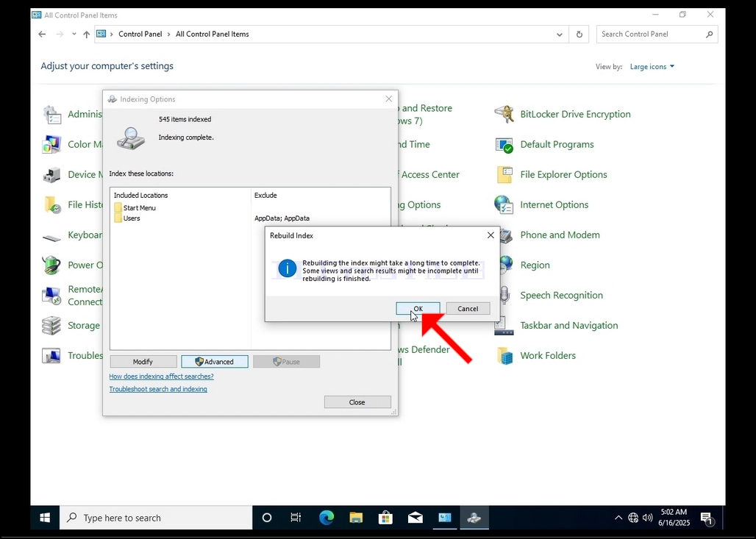Focus the Search Control Panel field
Screen dimensions: 756x539
click(657, 35)
